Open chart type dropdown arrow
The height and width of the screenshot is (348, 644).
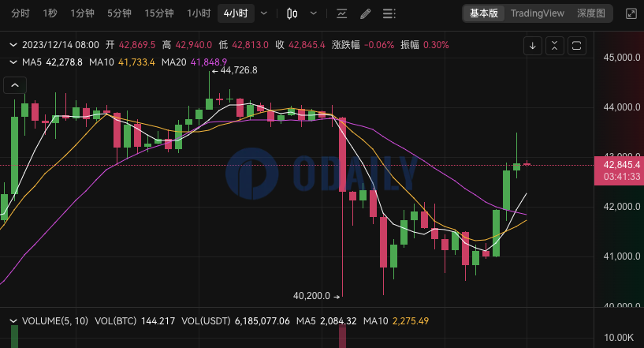315,13
